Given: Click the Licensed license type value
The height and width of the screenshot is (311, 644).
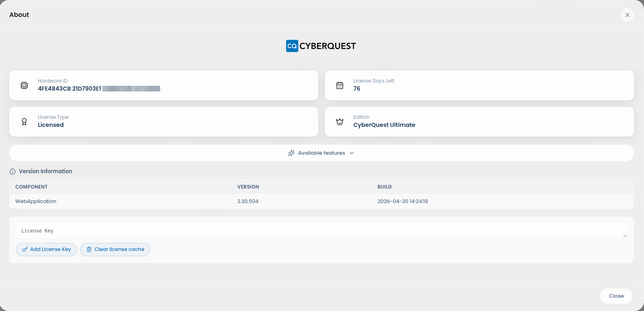Looking at the screenshot, I should click(x=51, y=125).
